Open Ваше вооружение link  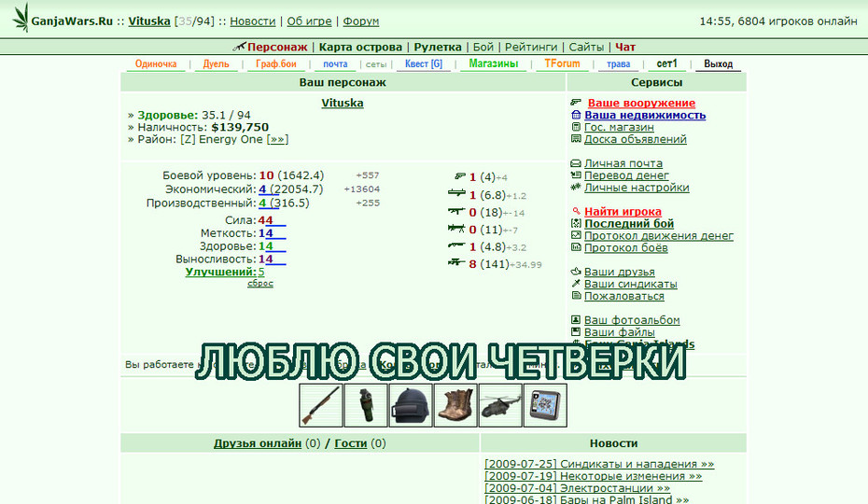point(641,103)
